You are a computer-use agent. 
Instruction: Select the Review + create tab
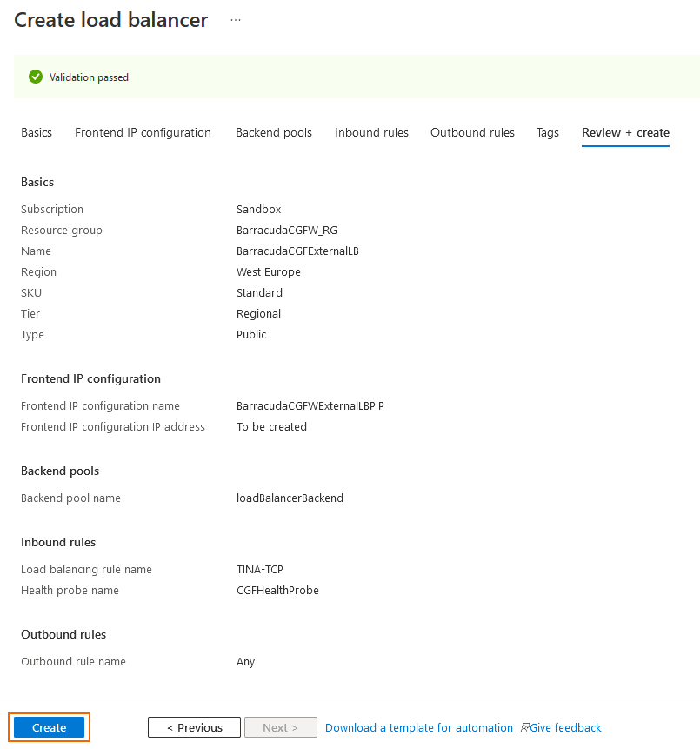click(625, 132)
